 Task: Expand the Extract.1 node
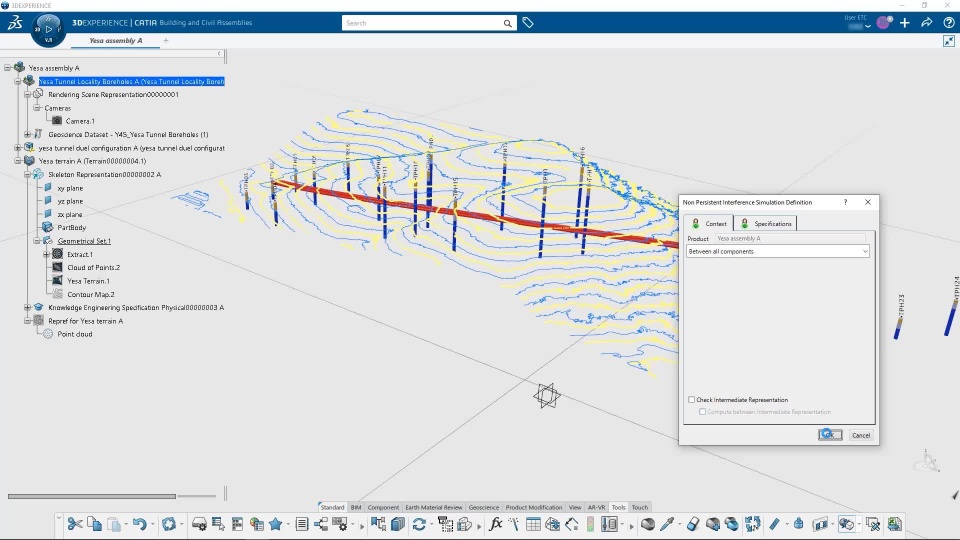[x=47, y=254]
